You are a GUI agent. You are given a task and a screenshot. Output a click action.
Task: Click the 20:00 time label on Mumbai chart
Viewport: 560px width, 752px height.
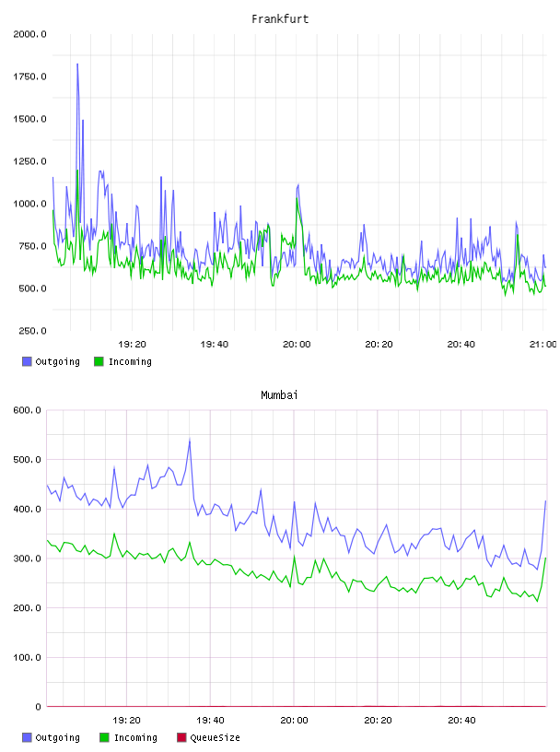pyautogui.click(x=295, y=721)
